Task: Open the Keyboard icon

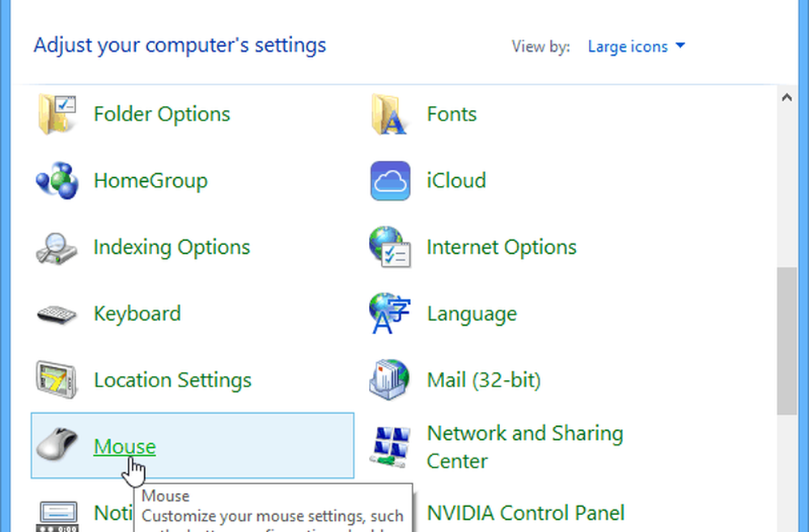Action: point(56,314)
